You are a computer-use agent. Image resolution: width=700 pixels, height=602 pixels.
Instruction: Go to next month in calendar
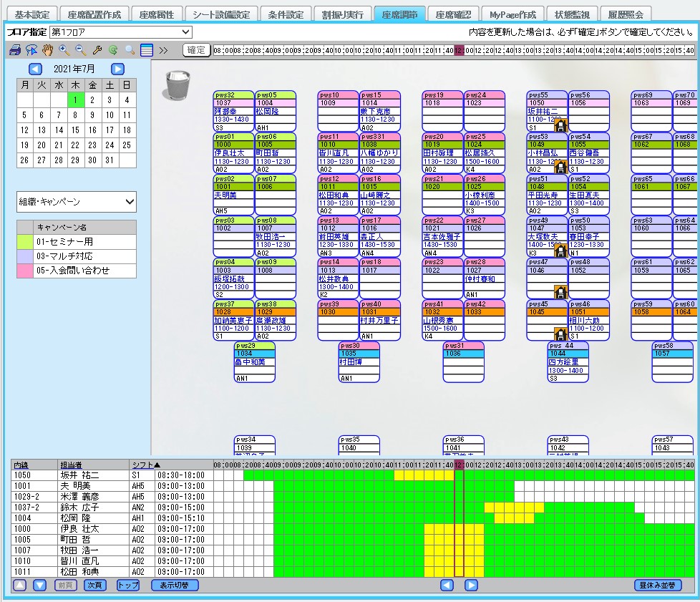click(x=117, y=69)
